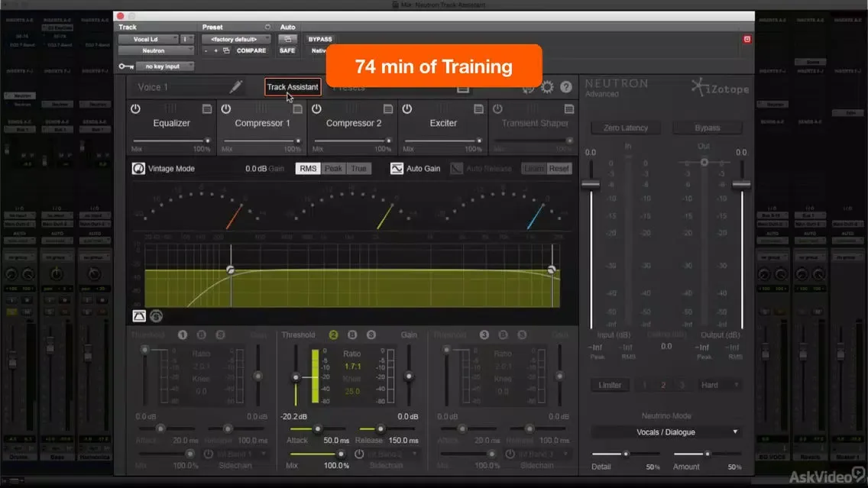Click the Neutron Bypass button
This screenshot has height=488, width=868.
[707, 128]
